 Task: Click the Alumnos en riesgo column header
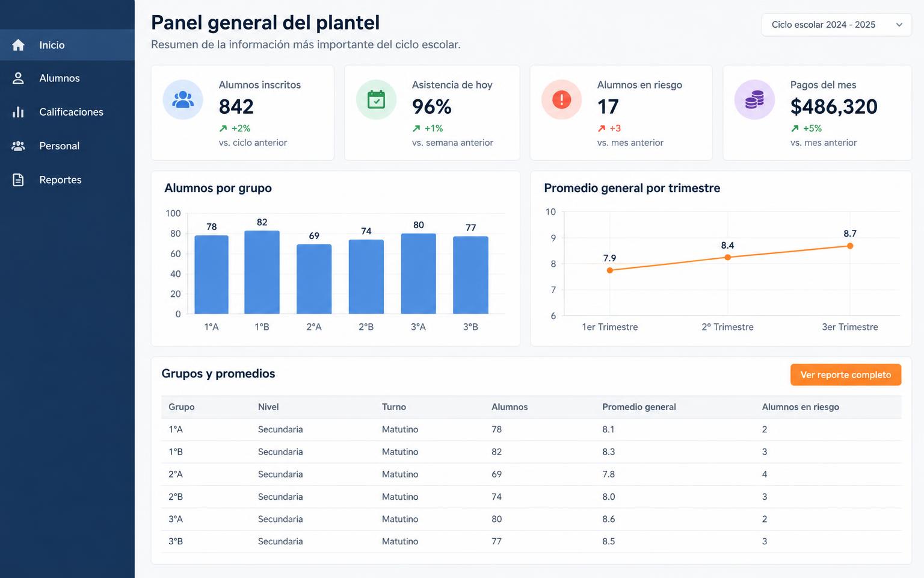(801, 407)
